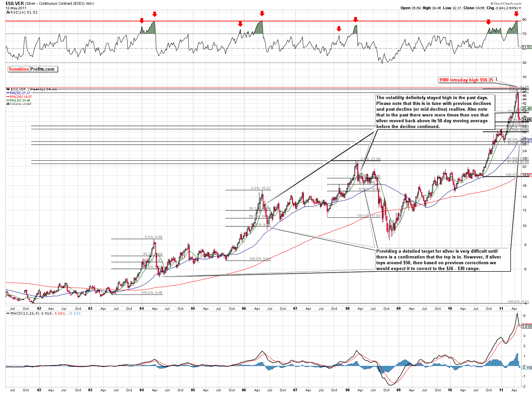Click the 100.0%: 6.64 Fibonacci label
The image size is (532, 393).
tap(260, 259)
